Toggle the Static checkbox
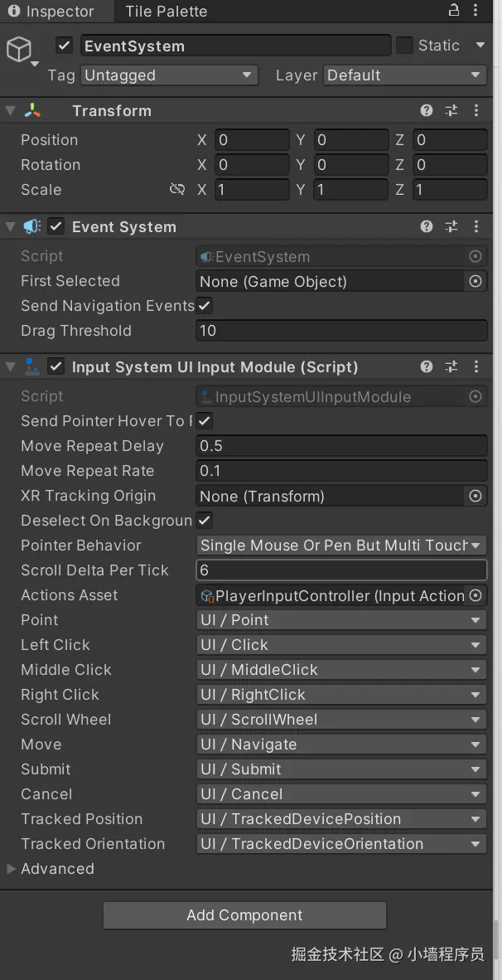 pos(404,46)
